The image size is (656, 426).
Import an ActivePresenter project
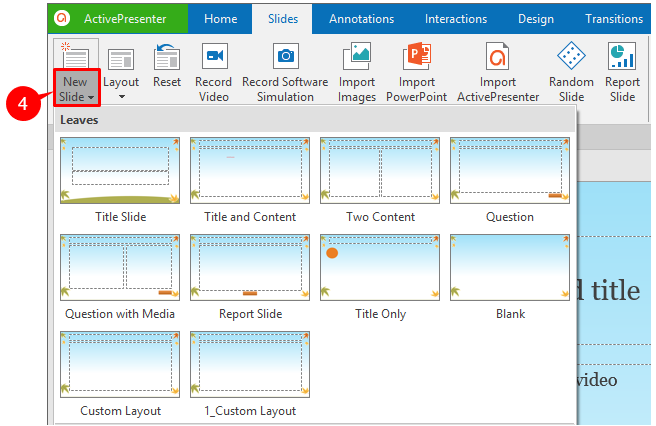(x=498, y=72)
